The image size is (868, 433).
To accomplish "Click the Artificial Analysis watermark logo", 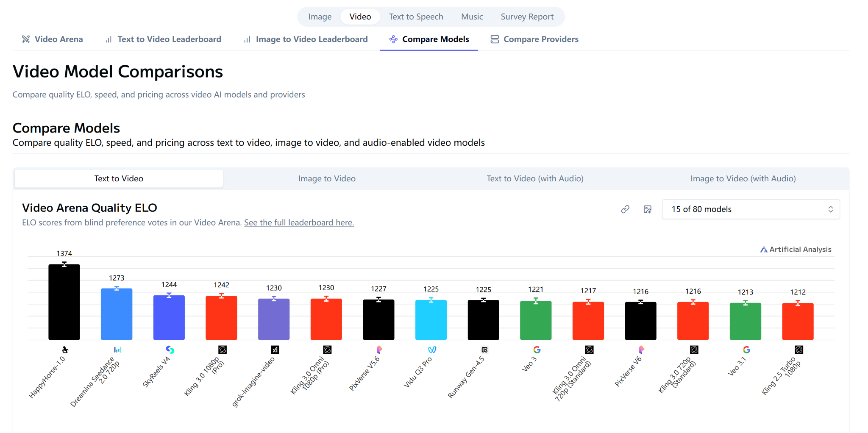I will point(796,250).
